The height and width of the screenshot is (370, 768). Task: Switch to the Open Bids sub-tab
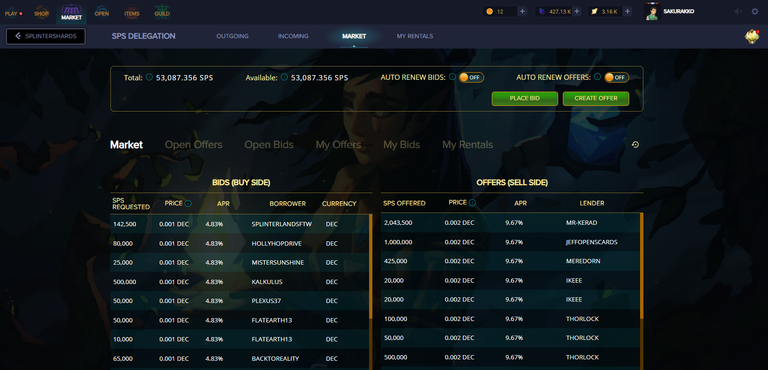[269, 145]
